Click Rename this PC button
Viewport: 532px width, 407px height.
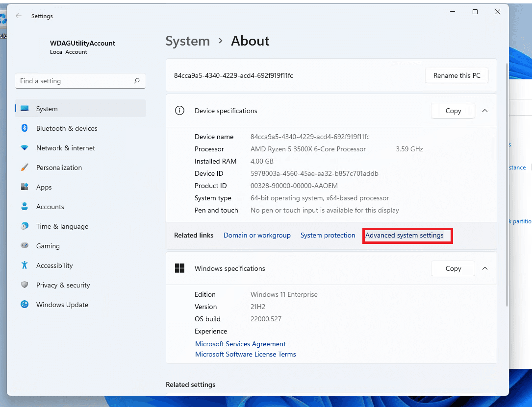(x=456, y=75)
